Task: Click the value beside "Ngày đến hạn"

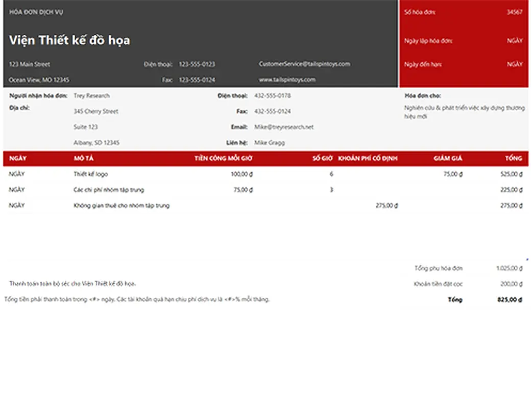Action: click(515, 64)
